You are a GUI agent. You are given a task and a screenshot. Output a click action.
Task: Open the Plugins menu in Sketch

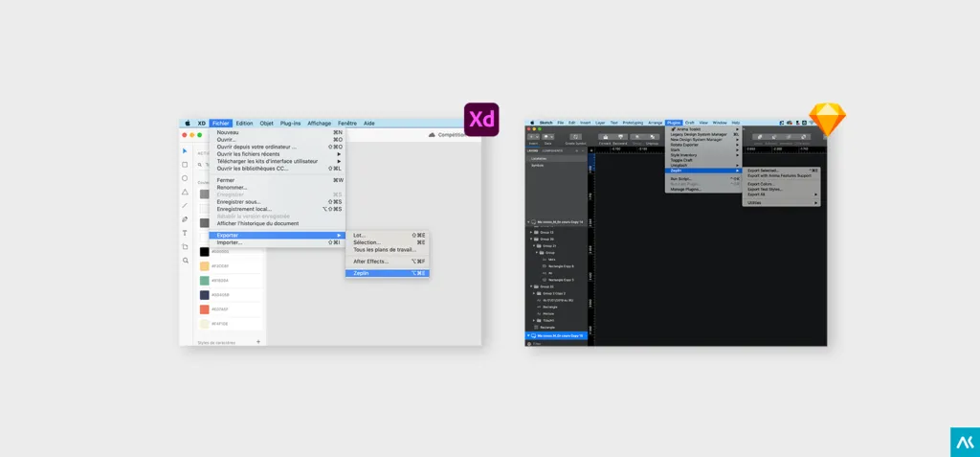[x=674, y=123]
